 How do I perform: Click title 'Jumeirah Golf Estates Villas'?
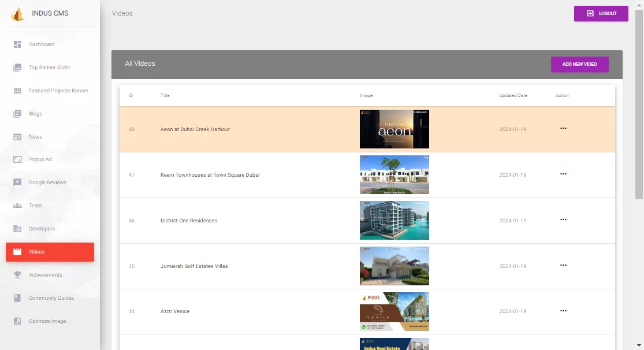click(x=194, y=266)
